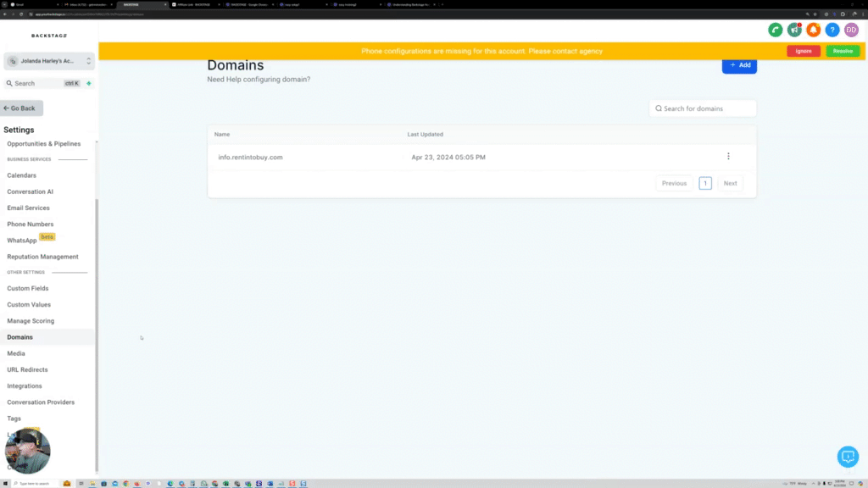Open the orange notifications bell

pyautogui.click(x=813, y=30)
